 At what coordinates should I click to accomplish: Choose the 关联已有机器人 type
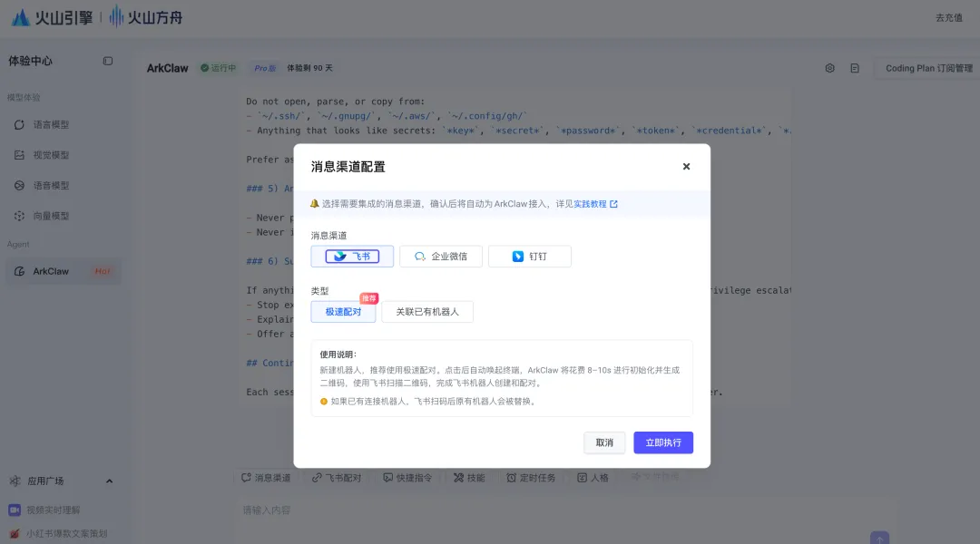(427, 312)
